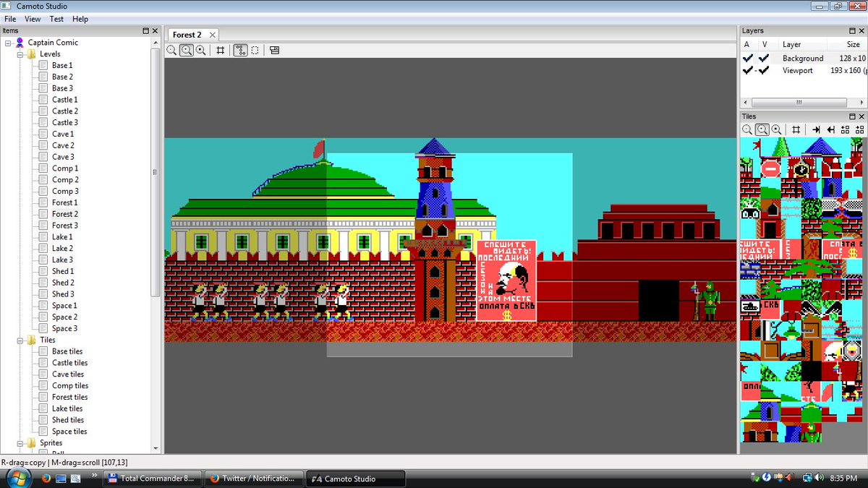Viewport: 868px width, 488px height.
Task: Select normal zoom in map editor toolbar
Action: [x=187, y=50]
